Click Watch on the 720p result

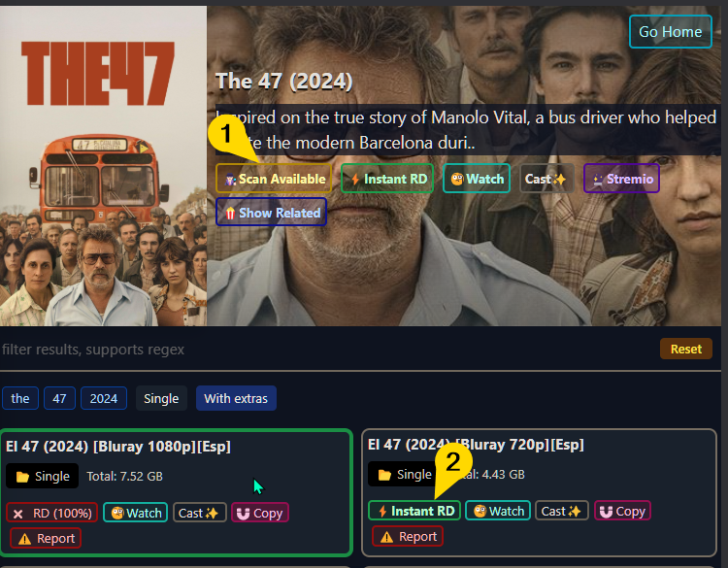498,511
